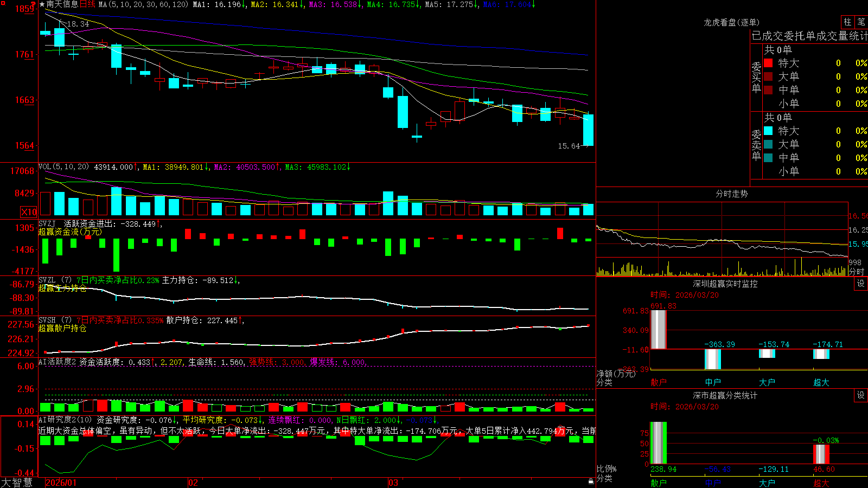Image resolution: width=868 pixels, height=488 pixels.
Task: Click the lock icon on the time axis
Action: coord(591,481)
